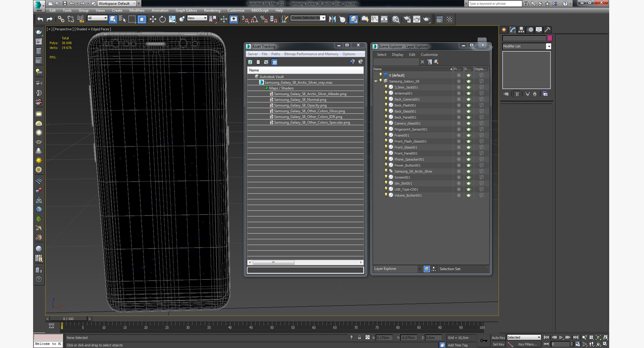
Task: Open the MAXScript menu
Action: pos(260,10)
